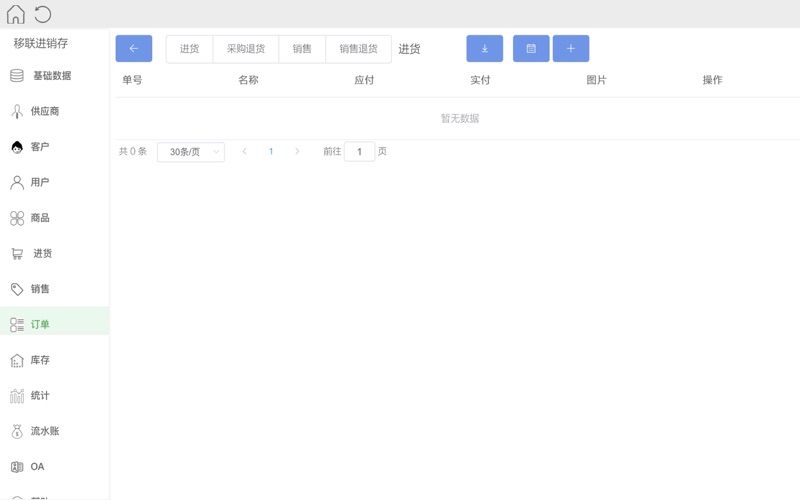This screenshot has height=500, width=800.
Task: Go to 客户 sidebar item
Action: tap(40, 147)
